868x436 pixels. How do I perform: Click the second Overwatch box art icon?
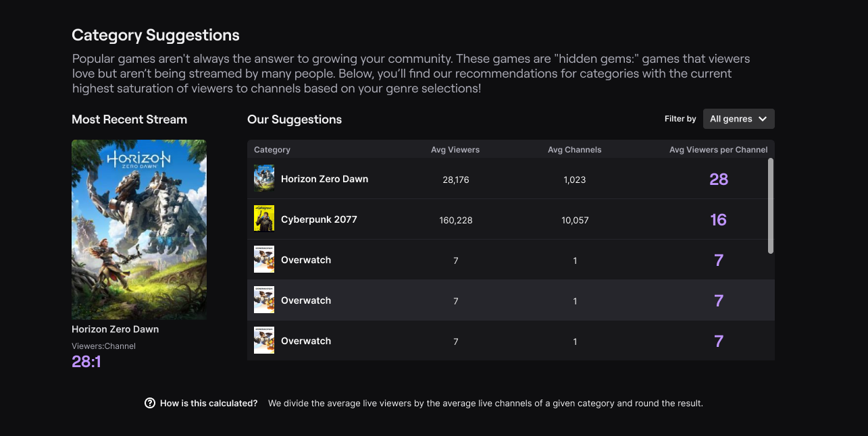click(264, 300)
